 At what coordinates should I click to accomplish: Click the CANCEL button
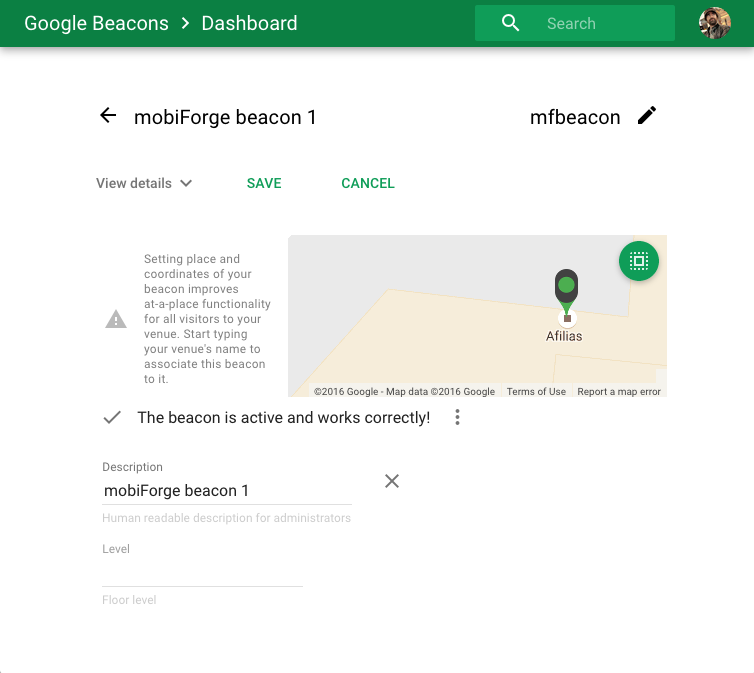pos(368,183)
